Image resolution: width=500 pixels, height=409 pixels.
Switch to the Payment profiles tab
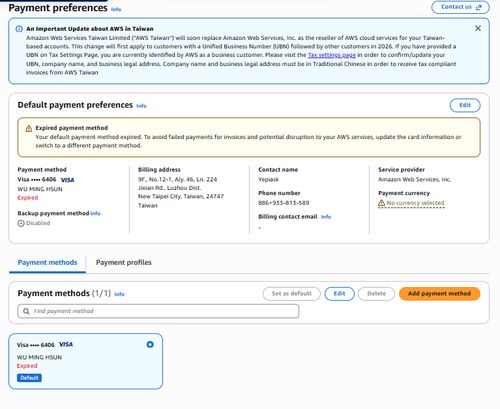[124, 263]
